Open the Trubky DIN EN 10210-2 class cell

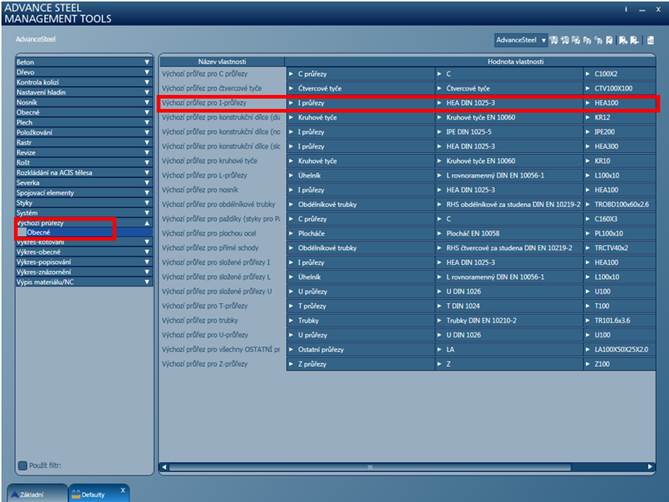pos(509,320)
